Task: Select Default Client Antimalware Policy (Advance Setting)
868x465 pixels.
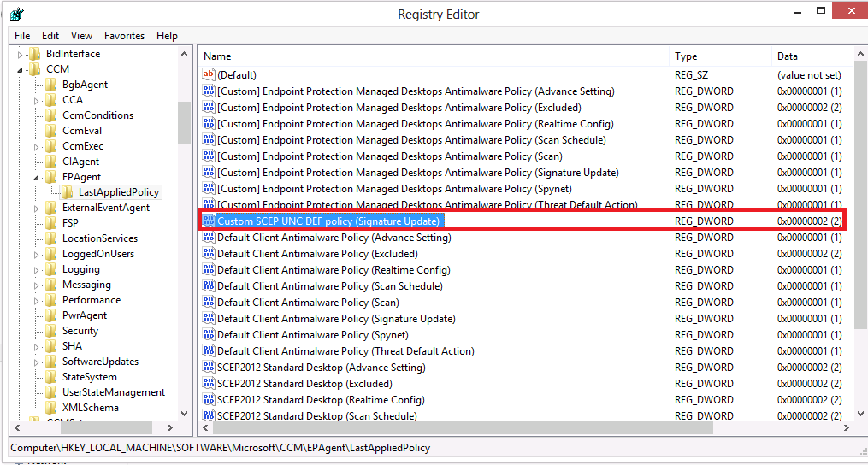Action: [334, 238]
